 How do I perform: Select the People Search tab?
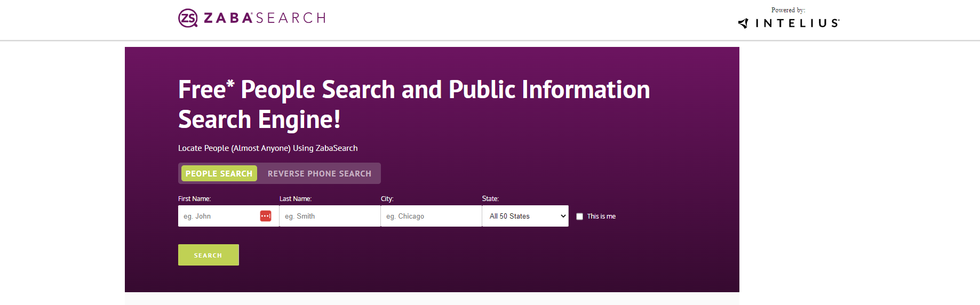point(219,173)
